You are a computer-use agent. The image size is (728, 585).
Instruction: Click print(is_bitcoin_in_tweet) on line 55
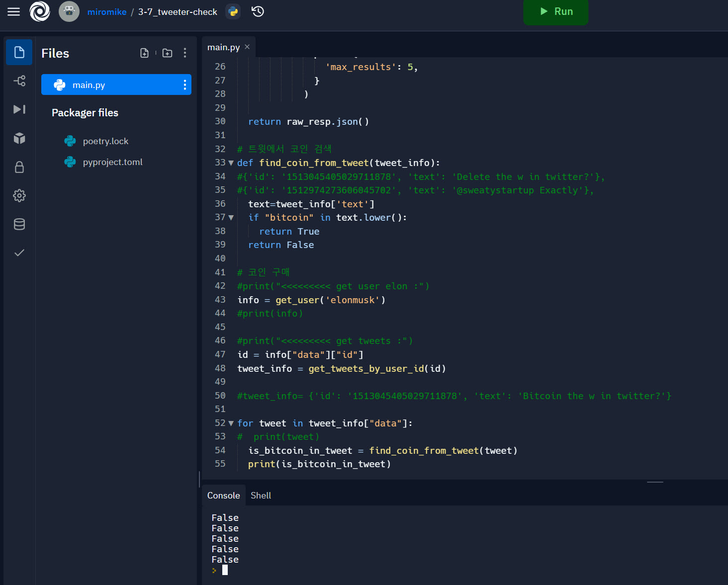[x=320, y=464]
